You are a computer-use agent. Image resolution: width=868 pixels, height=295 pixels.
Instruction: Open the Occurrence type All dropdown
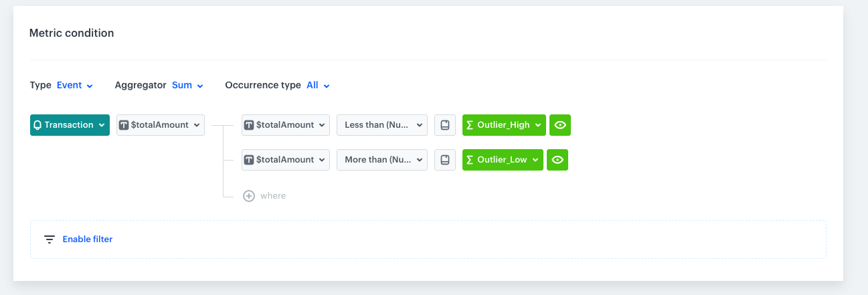point(318,86)
